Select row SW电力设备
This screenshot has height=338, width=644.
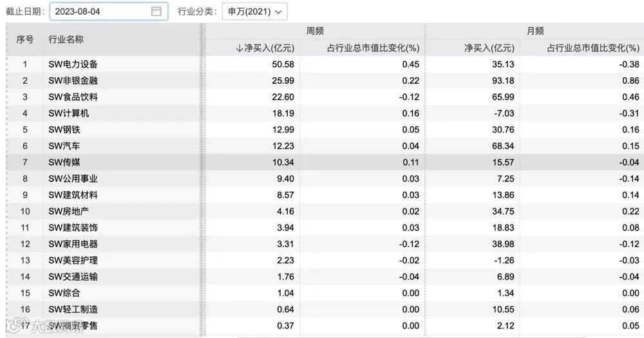point(325,64)
